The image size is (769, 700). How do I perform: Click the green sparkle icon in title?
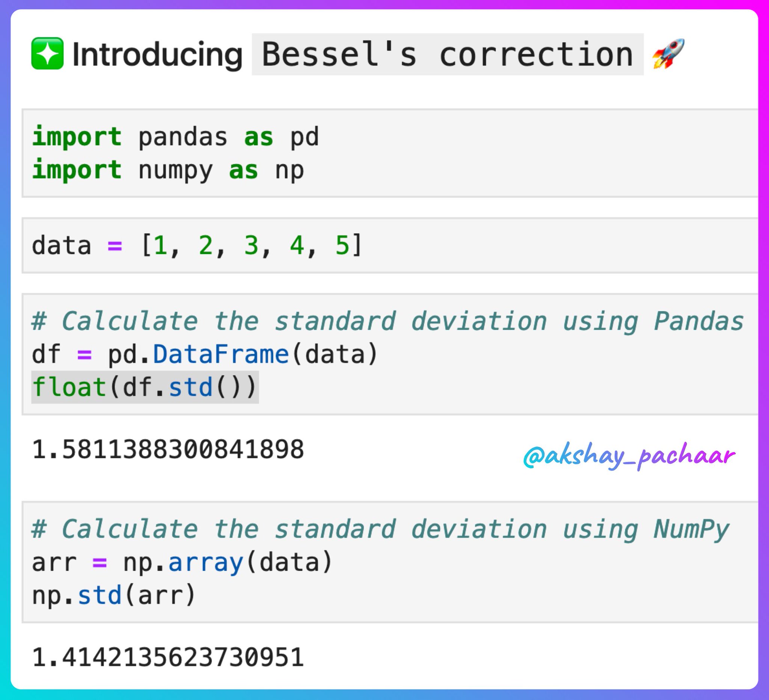(47, 53)
